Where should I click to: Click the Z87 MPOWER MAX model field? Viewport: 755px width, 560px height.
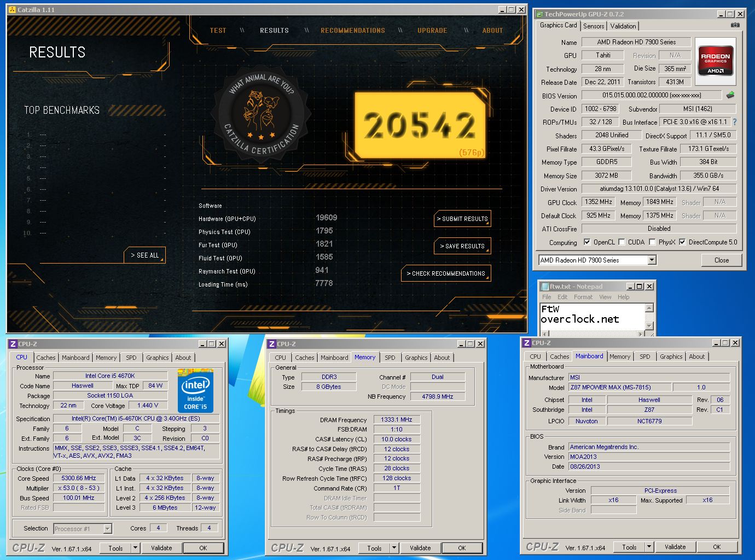click(619, 387)
